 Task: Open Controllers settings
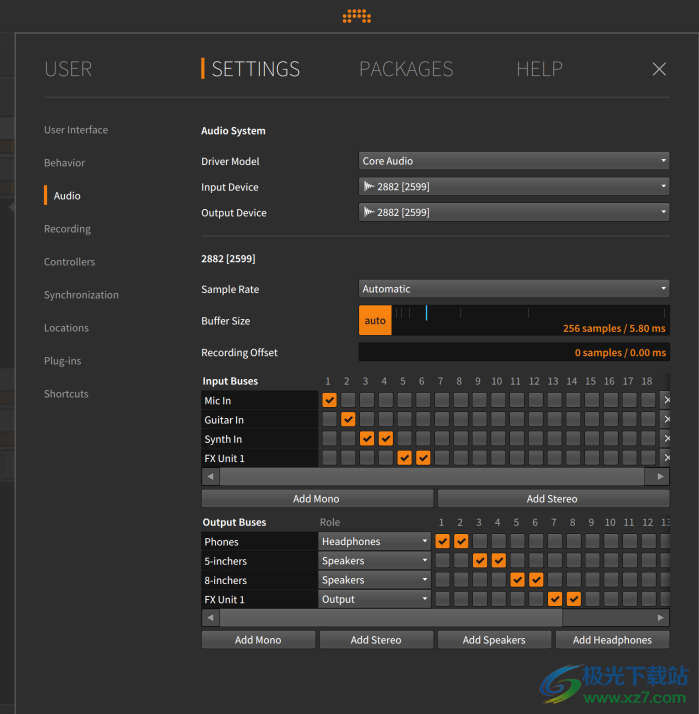click(x=69, y=262)
